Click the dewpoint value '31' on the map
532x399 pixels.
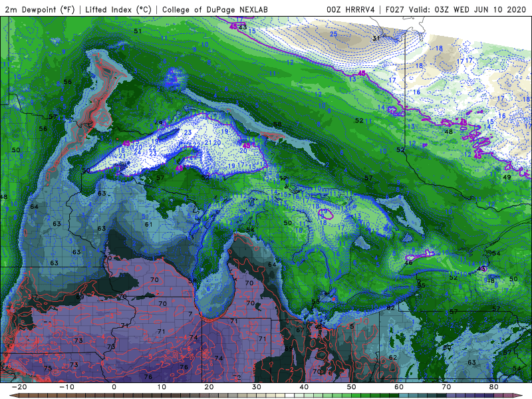pyautogui.click(x=376, y=39)
